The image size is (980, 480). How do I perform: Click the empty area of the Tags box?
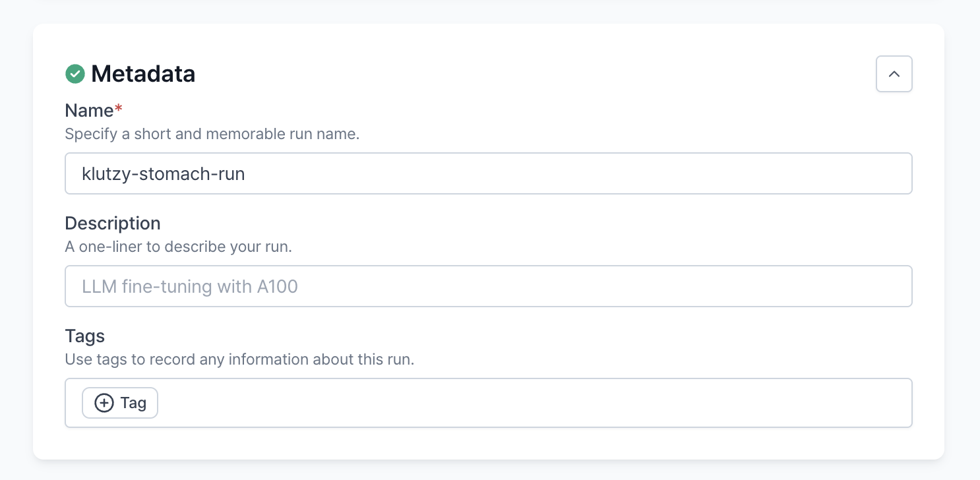coord(528,403)
